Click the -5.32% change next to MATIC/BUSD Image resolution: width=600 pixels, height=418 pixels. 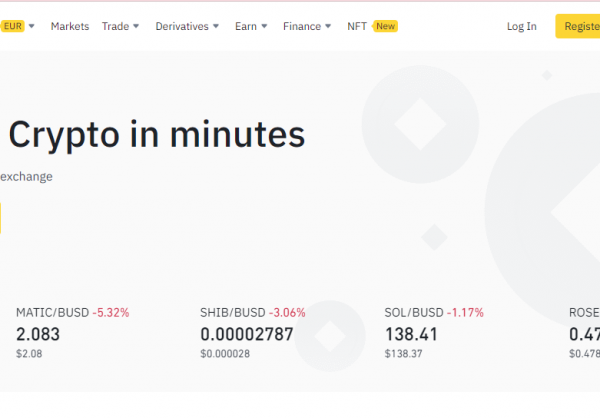pos(111,312)
